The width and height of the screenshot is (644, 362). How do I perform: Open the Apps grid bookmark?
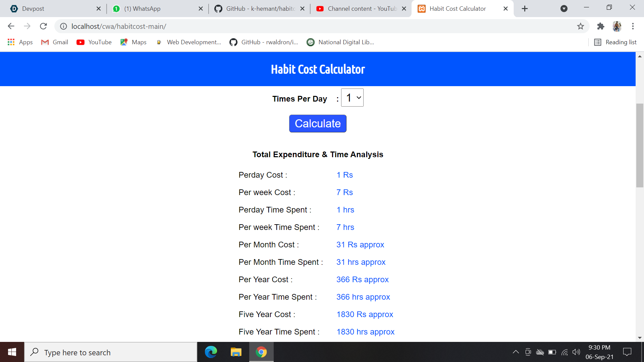click(20, 42)
